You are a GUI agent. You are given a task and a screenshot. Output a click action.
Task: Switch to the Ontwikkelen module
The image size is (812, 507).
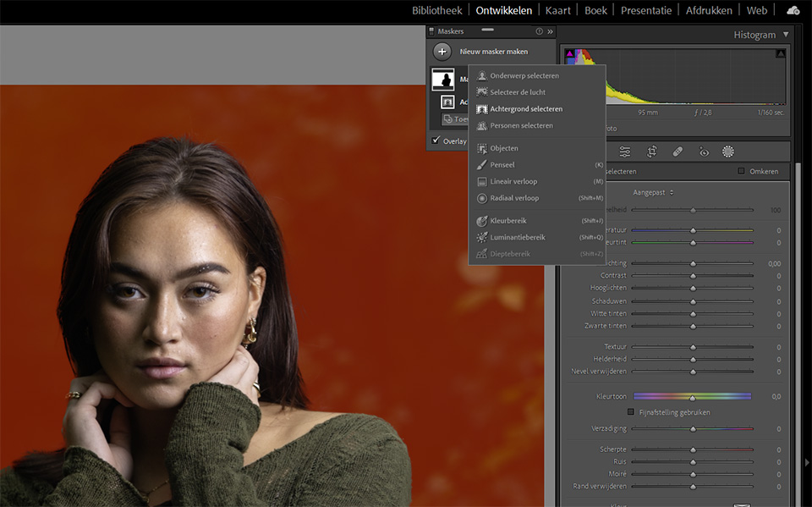click(503, 10)
